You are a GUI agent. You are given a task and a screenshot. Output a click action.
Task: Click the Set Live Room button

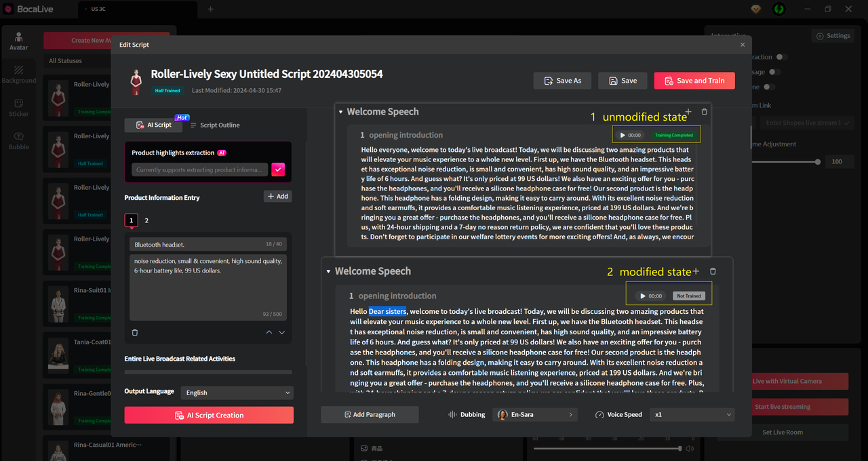tap(783, 433)
